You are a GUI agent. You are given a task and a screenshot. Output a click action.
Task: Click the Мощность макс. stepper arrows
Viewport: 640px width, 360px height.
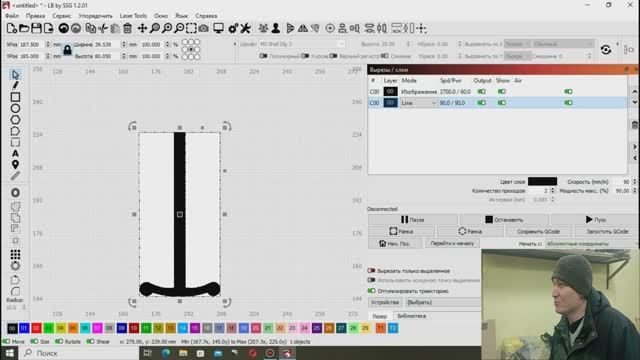(x=634, y=191)
